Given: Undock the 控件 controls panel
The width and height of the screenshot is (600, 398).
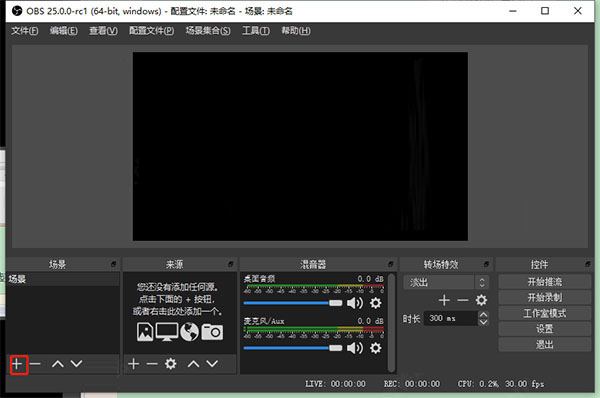Looking at the screenshot, I should click(x=588, y=264).
